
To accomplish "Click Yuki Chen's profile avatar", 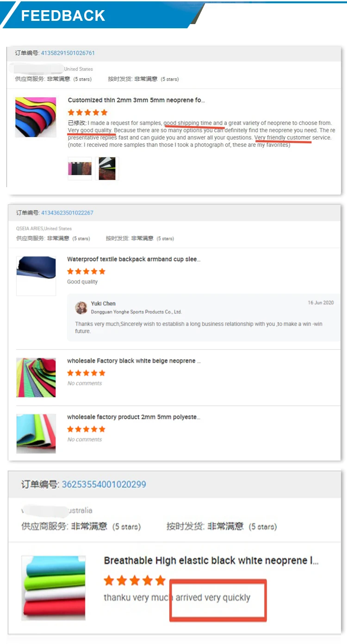I will [81, 308].
